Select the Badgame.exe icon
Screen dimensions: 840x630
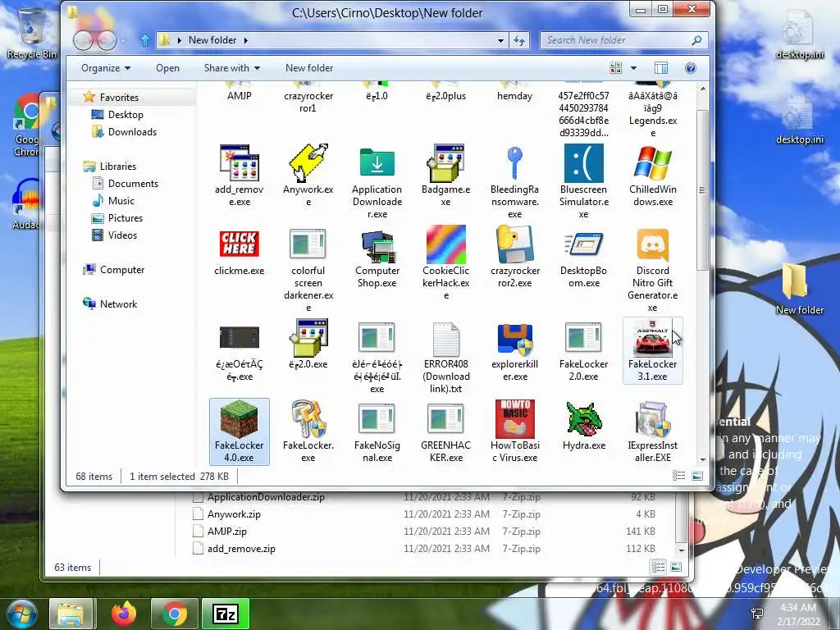445,163
